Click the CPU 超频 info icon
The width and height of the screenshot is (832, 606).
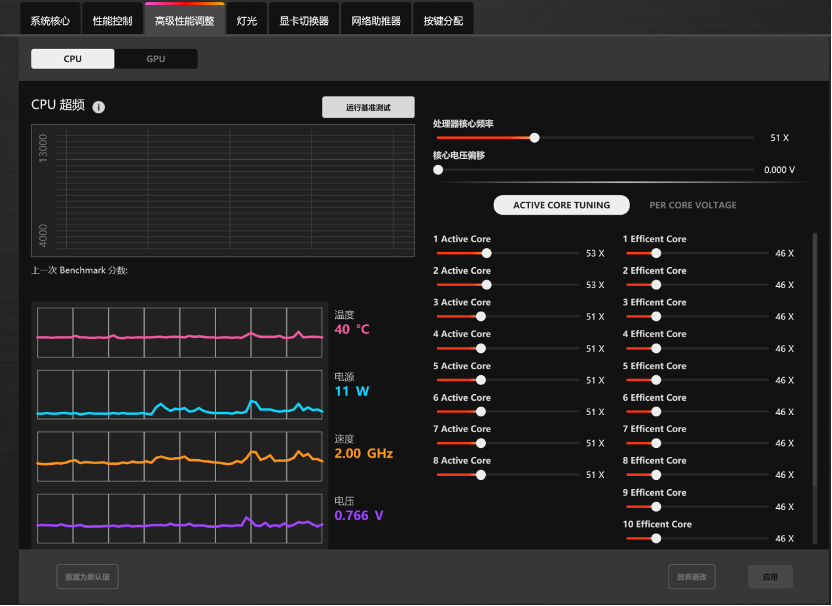99,107
